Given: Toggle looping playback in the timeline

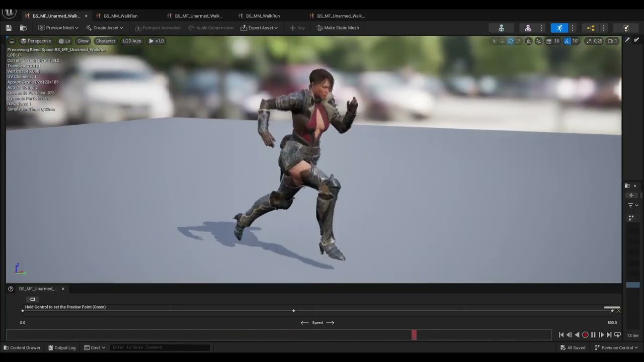Looking at the screenshot, I should click(x=617, y=335).
